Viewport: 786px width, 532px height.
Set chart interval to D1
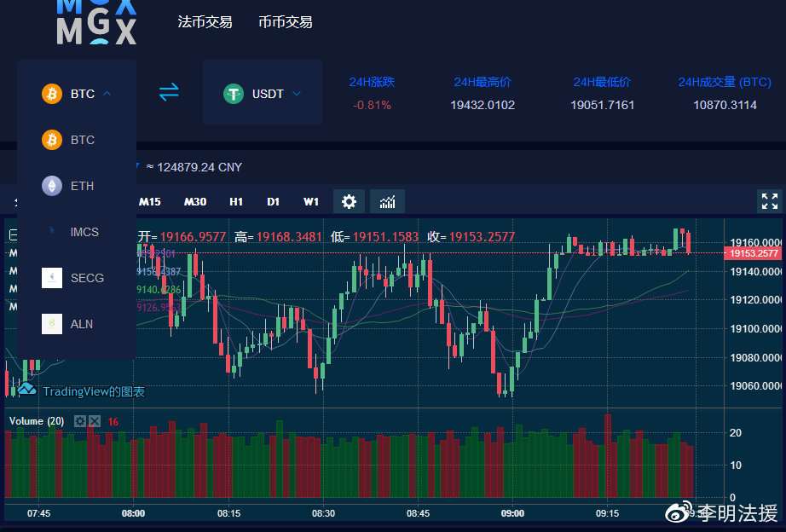coord(273,202)
